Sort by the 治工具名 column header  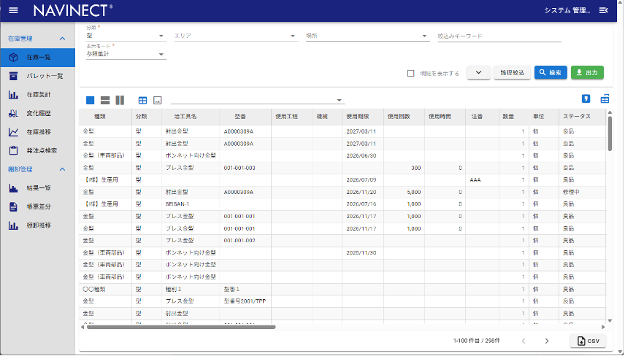(185, 117)
